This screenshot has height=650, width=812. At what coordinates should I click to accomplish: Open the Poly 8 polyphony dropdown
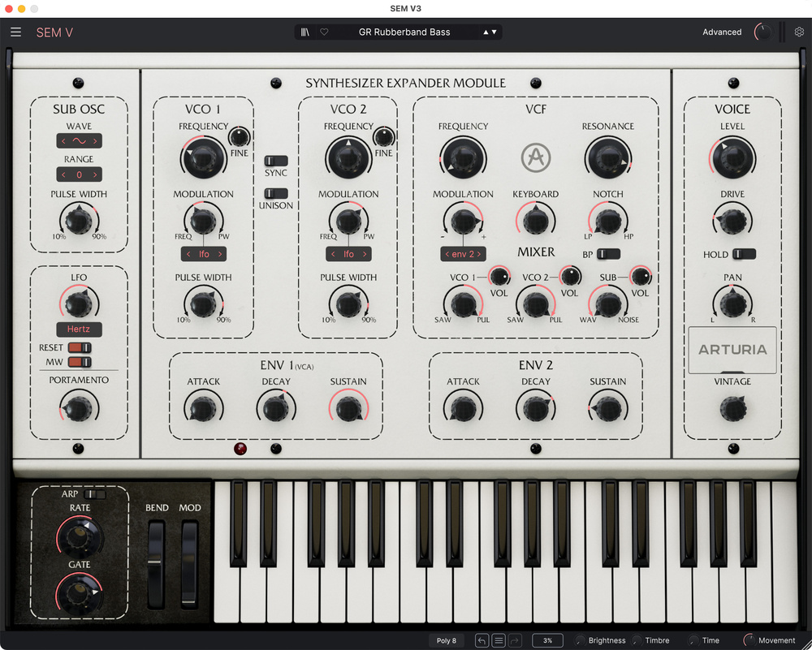coord(447,640)
